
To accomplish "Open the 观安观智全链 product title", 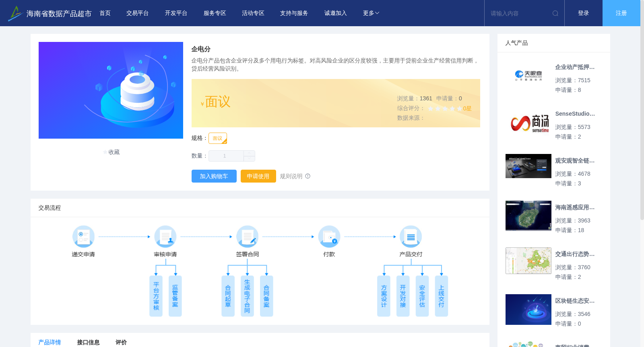I will [575, 160].
